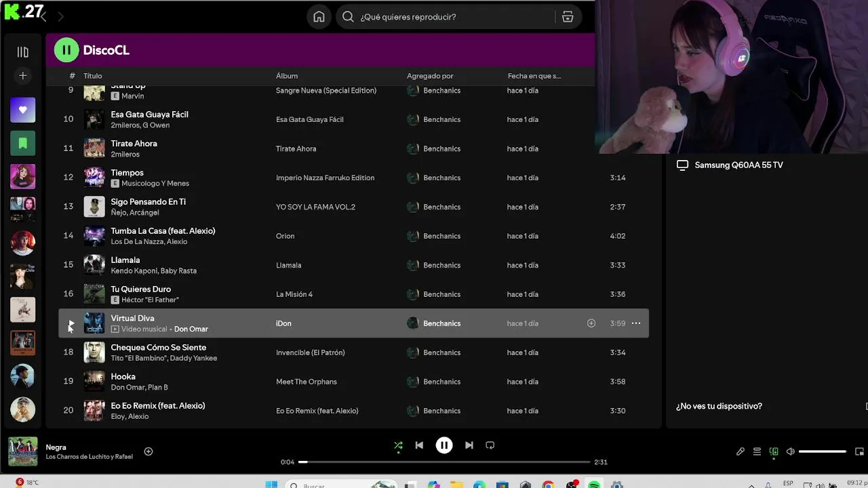Open Liked Songs purple heart tile
This screenshot has width=868, height=488.
point(22,110)
